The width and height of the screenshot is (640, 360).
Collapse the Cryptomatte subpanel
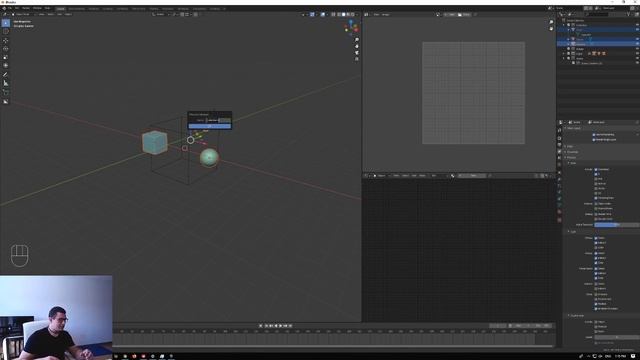pyautogui.click(x=576, y=316)
